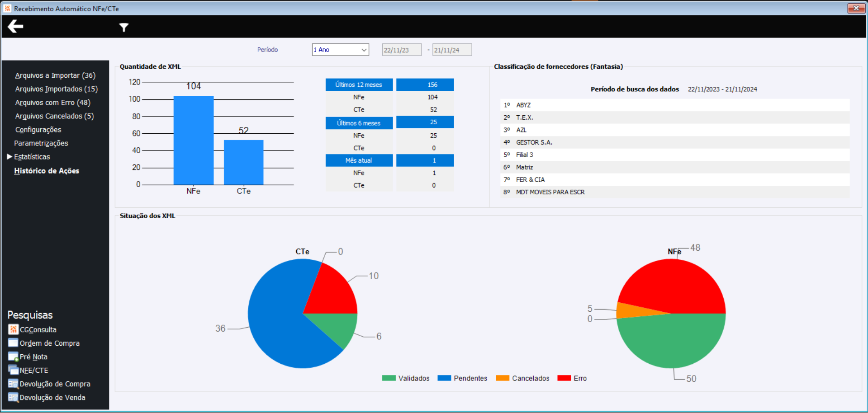Go back using the white arrow icon
The height and width of the screenshot is (413, 868).
pos(15,27)
